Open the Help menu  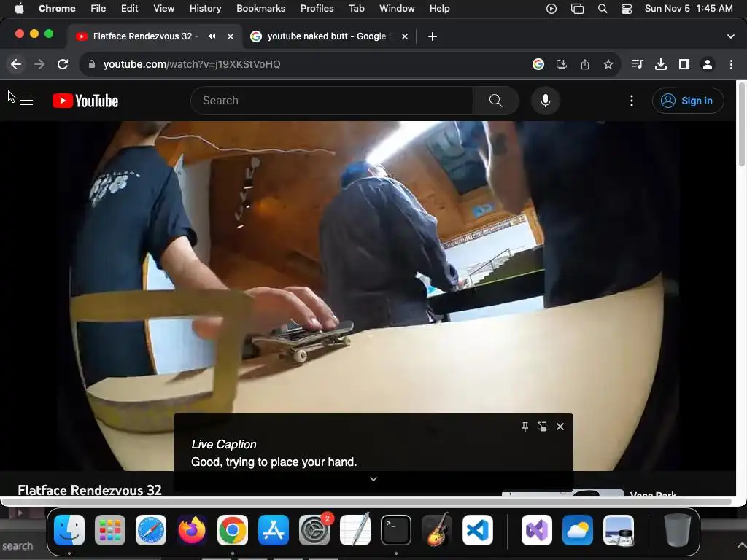pyautogui.click(x=439, y=8)
